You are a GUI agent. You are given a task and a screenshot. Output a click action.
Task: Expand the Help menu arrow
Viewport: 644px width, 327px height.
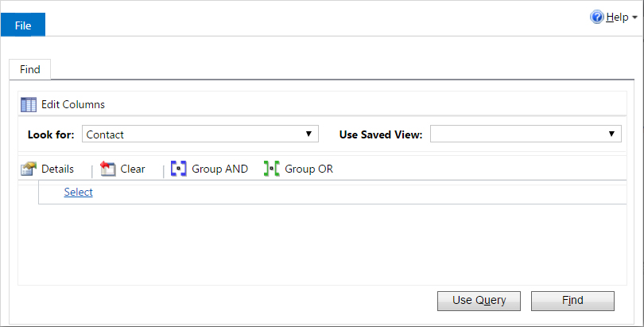click(634, 18)
